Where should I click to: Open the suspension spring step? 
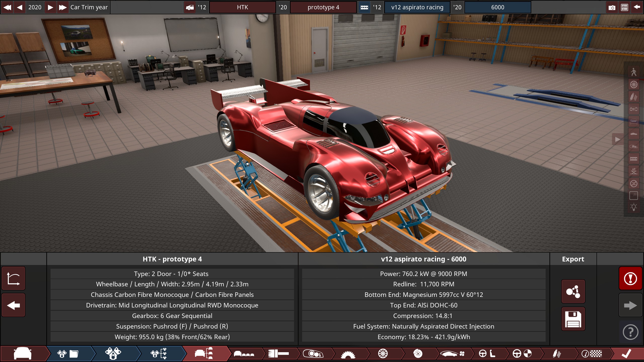[x=557, y=354]
